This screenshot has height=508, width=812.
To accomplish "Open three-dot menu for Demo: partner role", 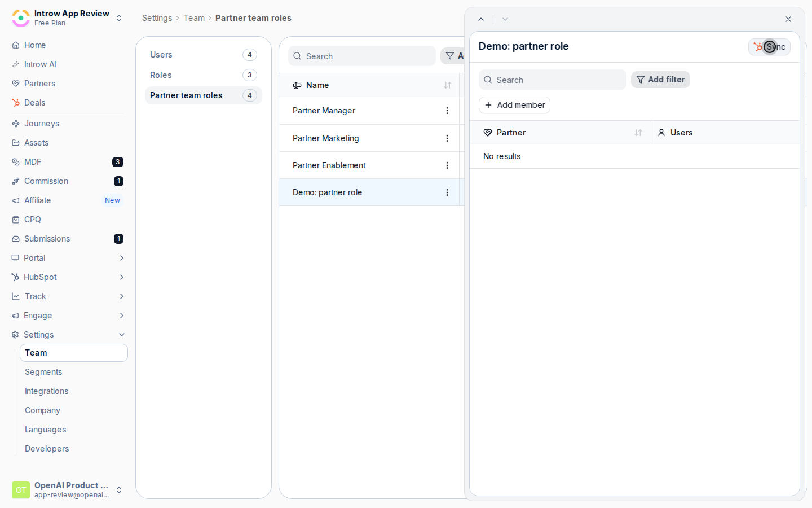I will coord(447,192).
